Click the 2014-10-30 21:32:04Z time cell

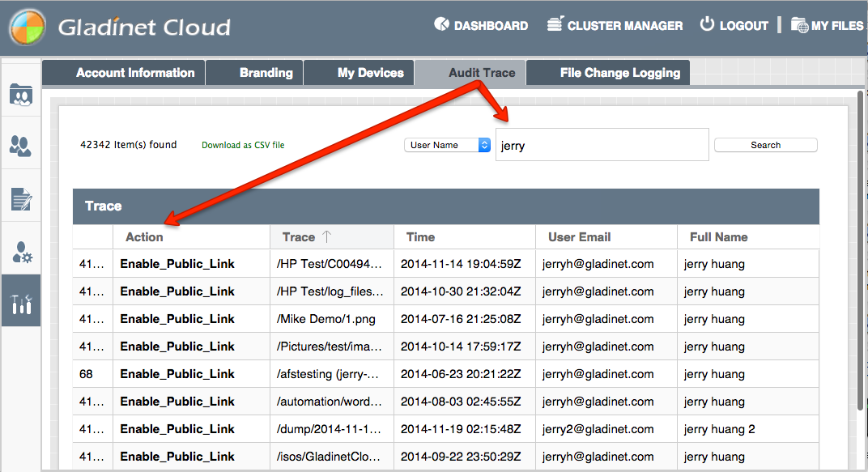[x=465, y=291]
